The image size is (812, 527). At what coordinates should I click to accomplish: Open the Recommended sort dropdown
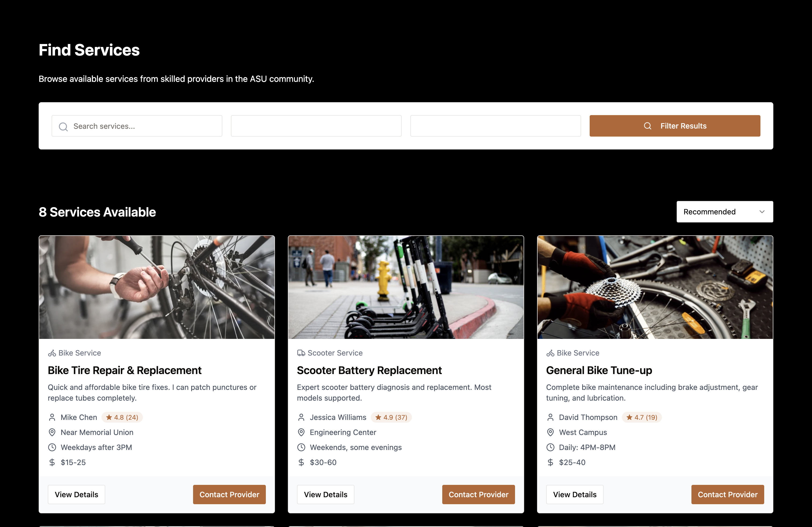tap(724, 212)
